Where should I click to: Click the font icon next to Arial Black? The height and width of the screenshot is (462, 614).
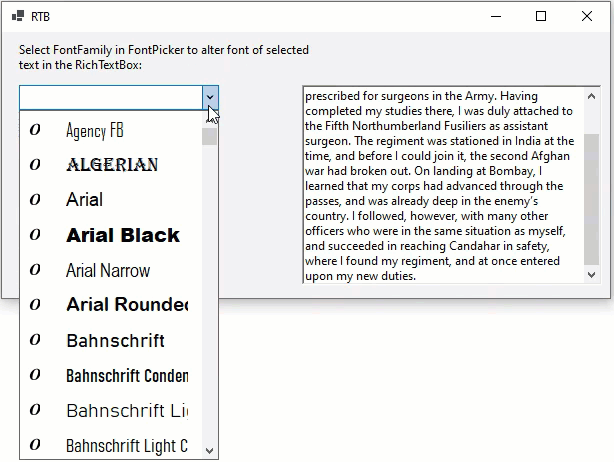click(x=35, y=235)
